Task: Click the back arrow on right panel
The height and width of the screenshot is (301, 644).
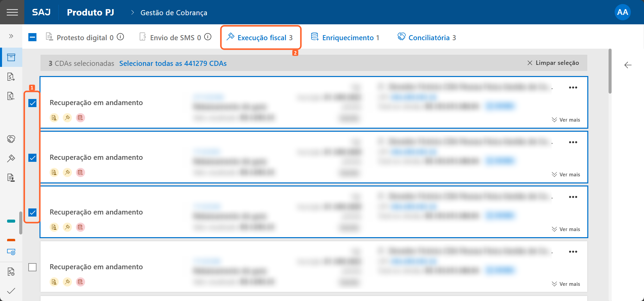Action: coord(628,65)
